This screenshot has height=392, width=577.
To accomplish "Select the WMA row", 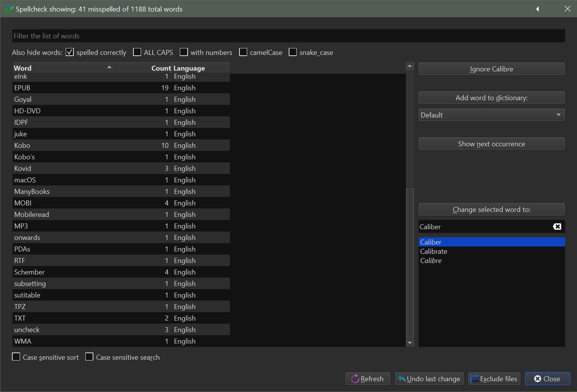I will [121, 341].
